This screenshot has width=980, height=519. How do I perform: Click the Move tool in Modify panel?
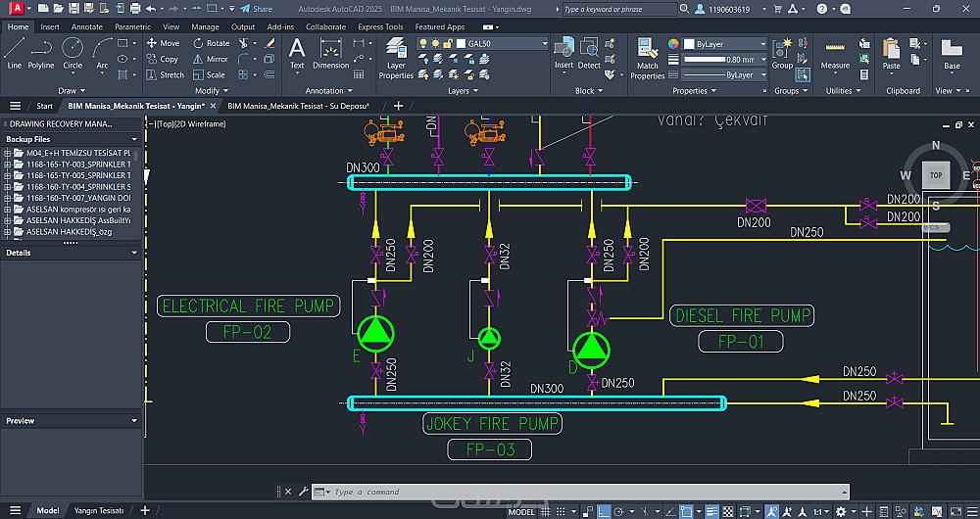[163, 43]
